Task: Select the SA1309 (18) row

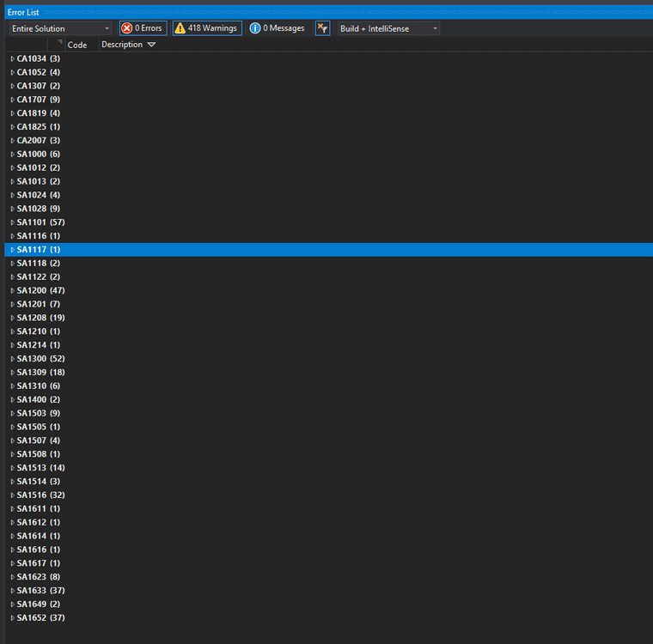Action: (328, 372)
